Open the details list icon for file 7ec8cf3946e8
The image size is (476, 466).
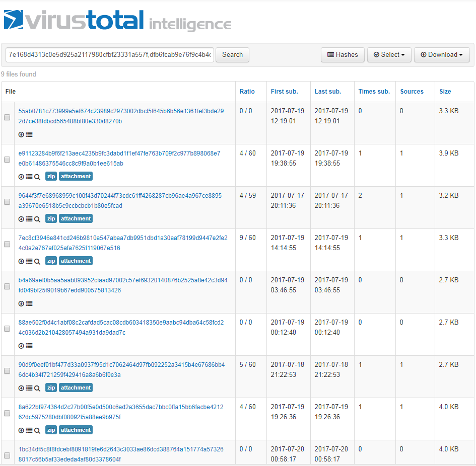(29, 261)
